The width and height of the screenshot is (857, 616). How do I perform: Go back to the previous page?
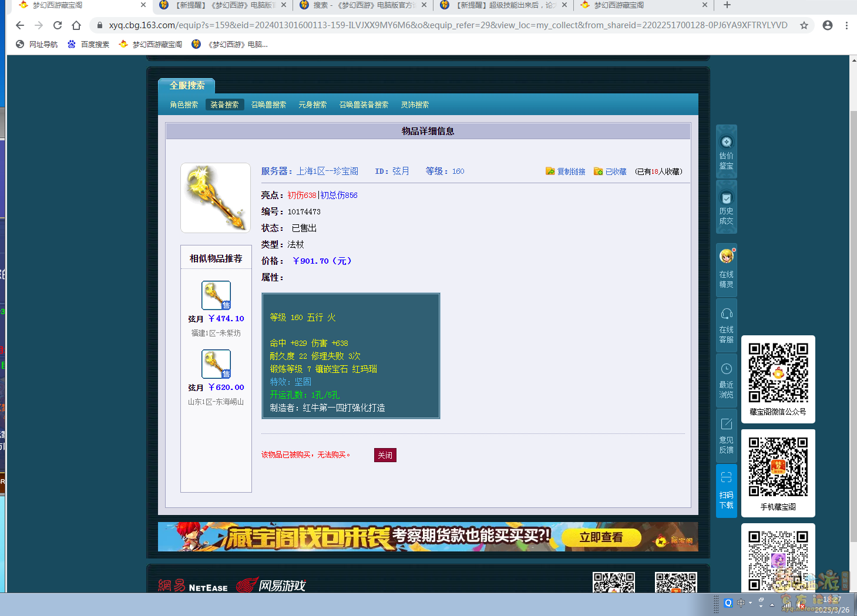(20, 25)
